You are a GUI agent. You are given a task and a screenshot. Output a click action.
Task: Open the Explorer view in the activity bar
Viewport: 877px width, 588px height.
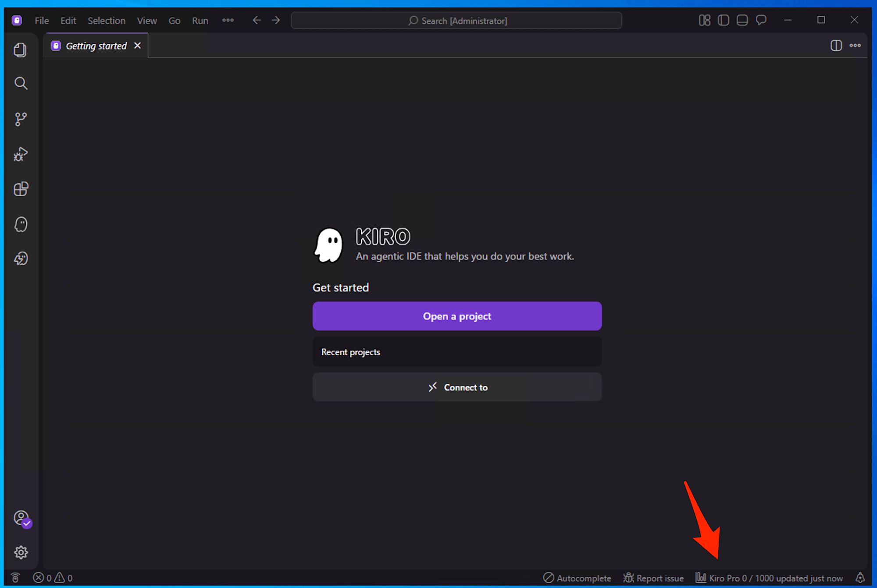[20, 50]
